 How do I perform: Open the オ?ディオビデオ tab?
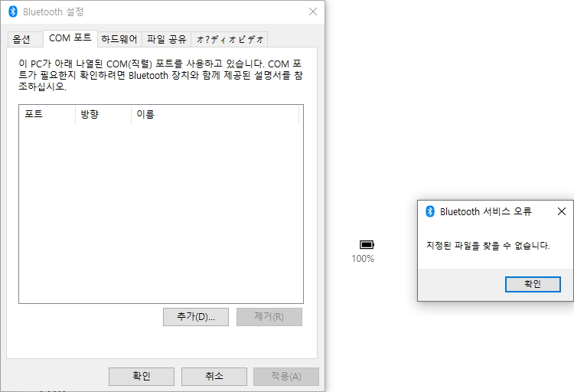[229, 39]
